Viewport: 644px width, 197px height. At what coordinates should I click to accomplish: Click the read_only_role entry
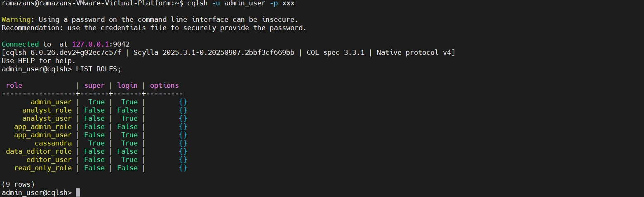(43, 168)
